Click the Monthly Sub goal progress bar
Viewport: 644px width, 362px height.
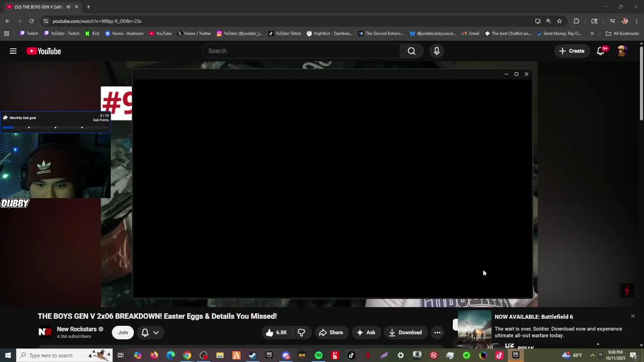click(x=55, y=127)
